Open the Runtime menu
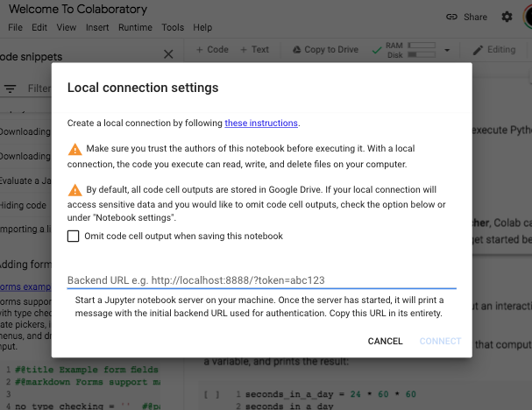Viewport: 532px width, 410px height. [x=135, y=27]
